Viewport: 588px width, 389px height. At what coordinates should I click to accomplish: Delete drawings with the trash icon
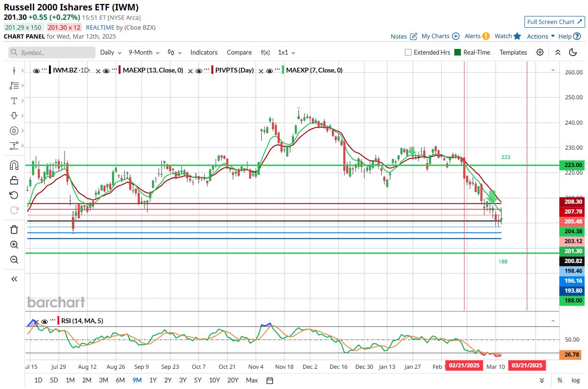click(x=14, y=230)
